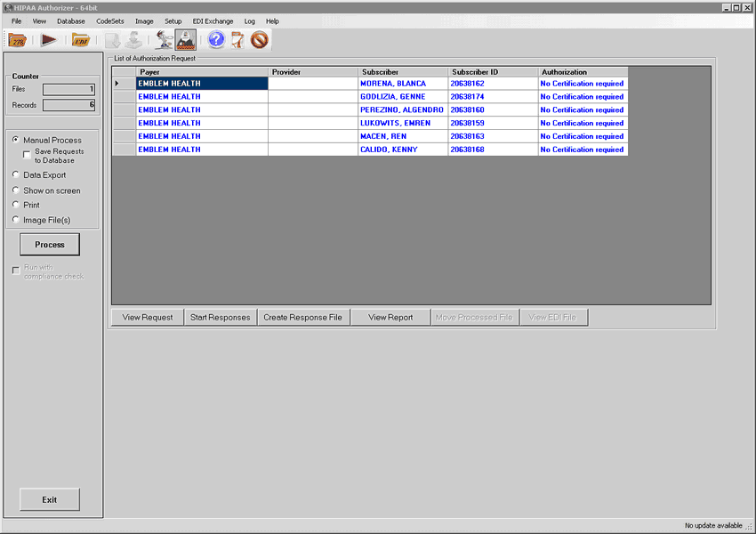Click the running cartoon character toolbar icon
Viewport: 756px width, 534px height.
(x=164, y=40)
